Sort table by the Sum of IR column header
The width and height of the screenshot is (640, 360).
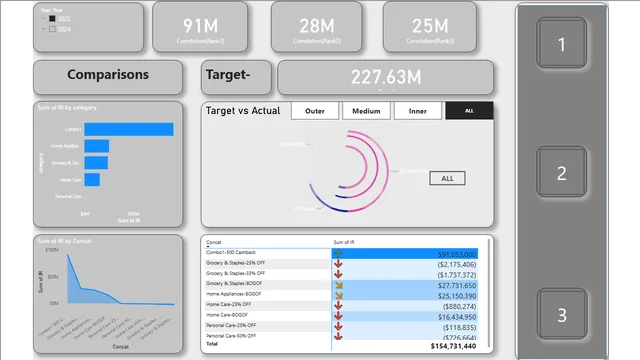pos(344,242)
